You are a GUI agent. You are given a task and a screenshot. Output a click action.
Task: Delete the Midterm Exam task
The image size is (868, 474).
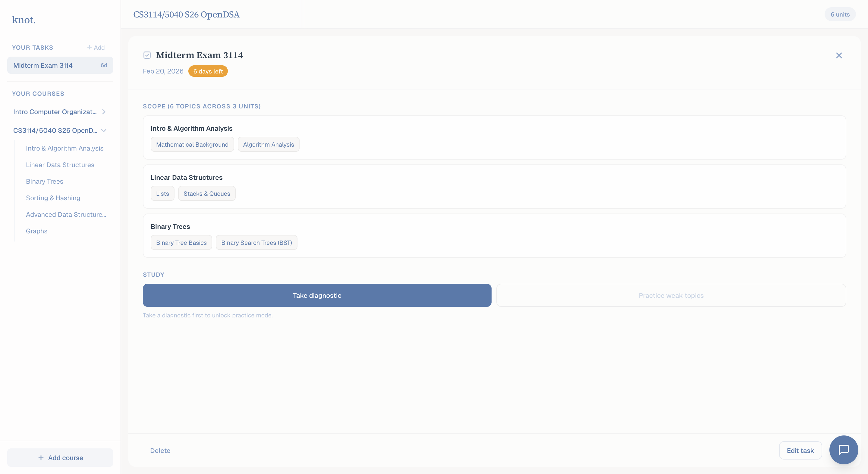point(160,451)
